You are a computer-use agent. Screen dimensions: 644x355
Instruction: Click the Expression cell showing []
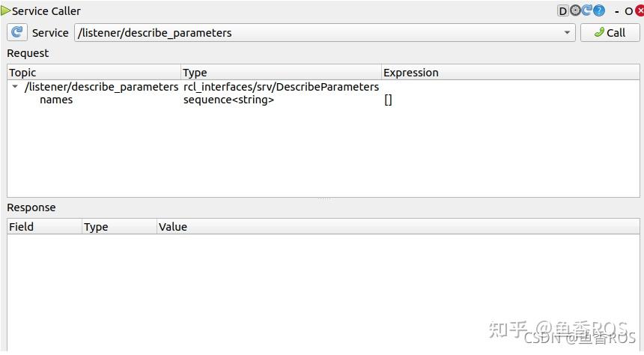click(388, 100)
